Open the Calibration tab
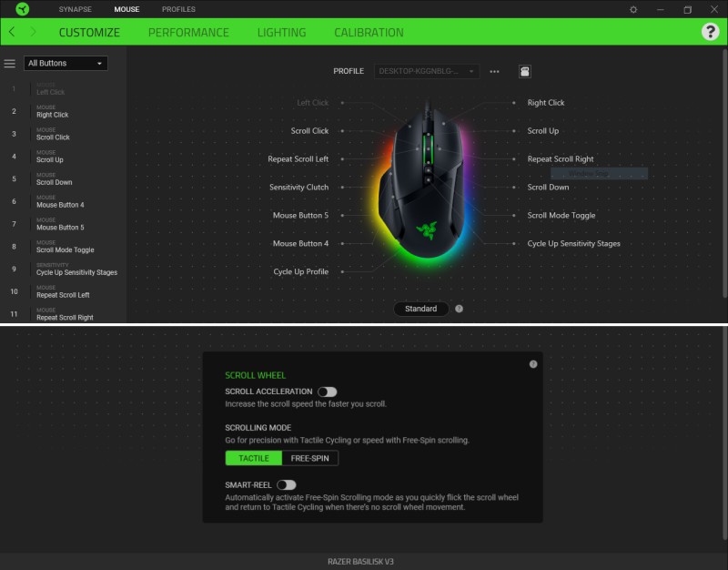This screenshot has width=728, height=570. pyautogui.click(x=369, y=33)
